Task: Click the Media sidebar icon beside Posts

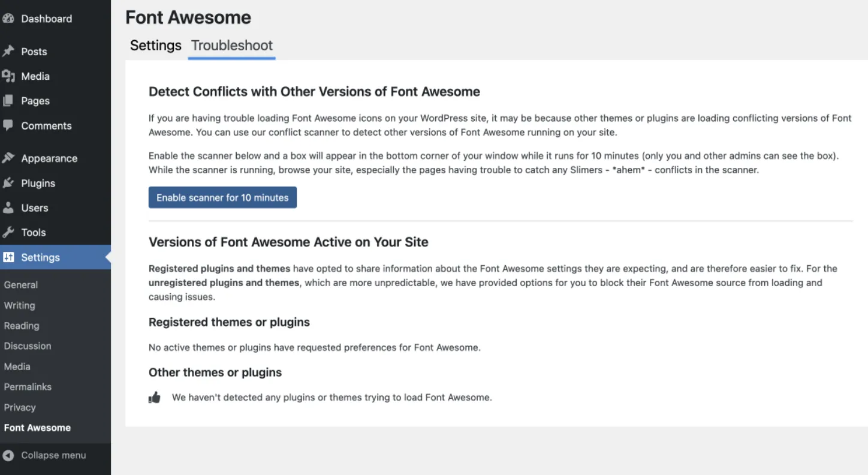Action: (x=8, y=76)
